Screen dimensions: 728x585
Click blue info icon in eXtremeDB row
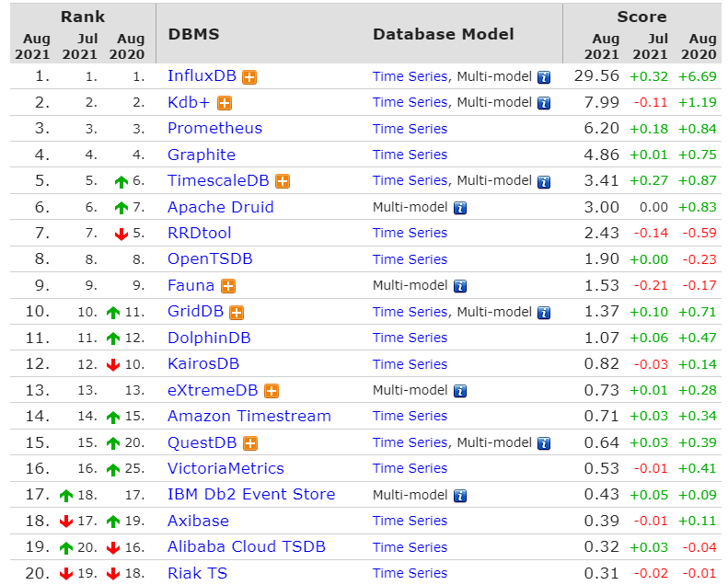pyautogui.click(x=460, y=392)
